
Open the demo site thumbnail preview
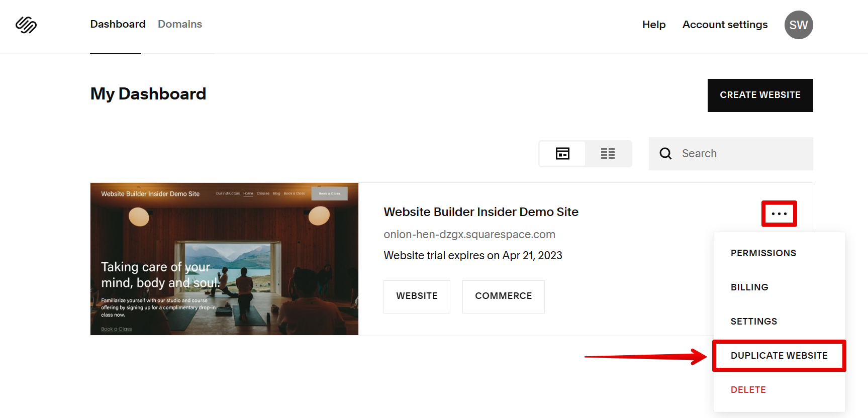(x=224, y=259)
